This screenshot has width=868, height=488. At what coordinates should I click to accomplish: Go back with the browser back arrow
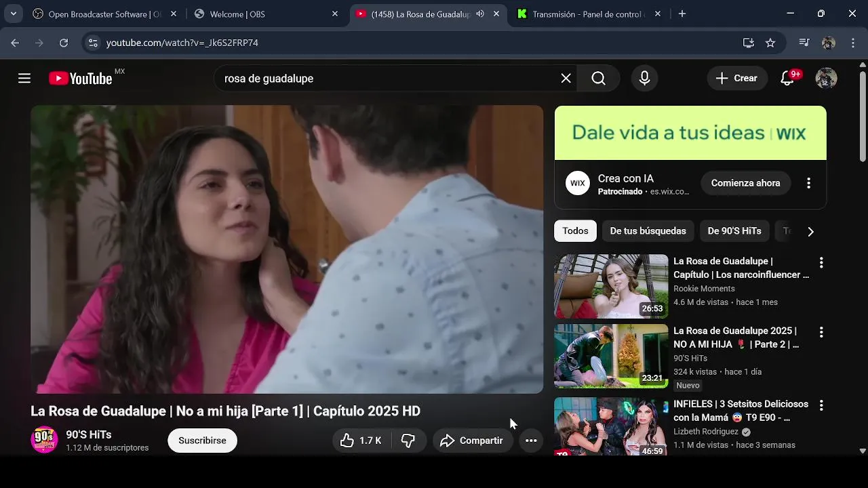tap(15, 43)
